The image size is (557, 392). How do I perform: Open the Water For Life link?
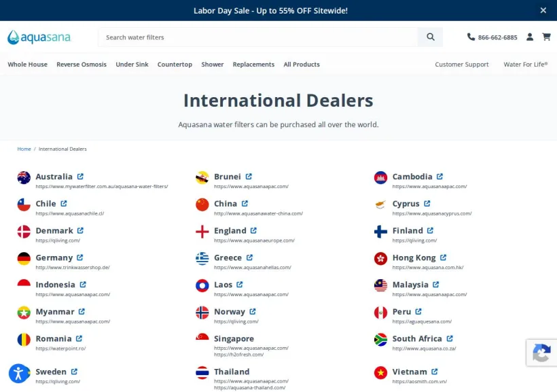(525, 65)
